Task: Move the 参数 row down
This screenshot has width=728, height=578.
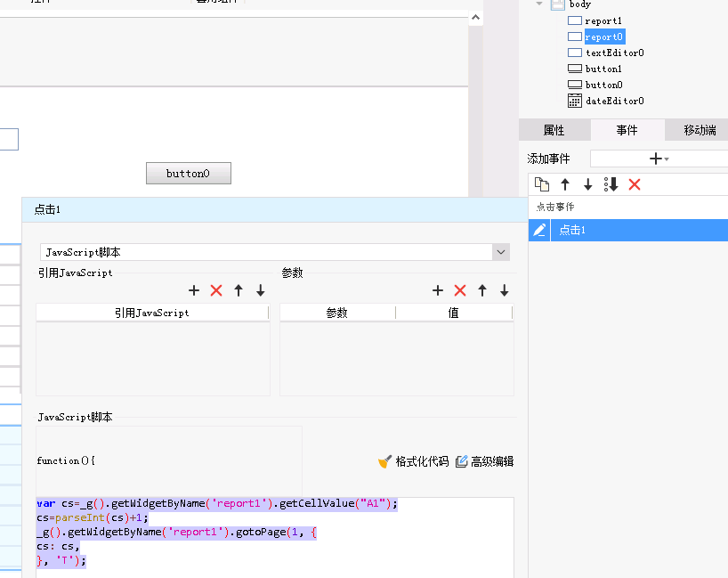Action: 505,291
